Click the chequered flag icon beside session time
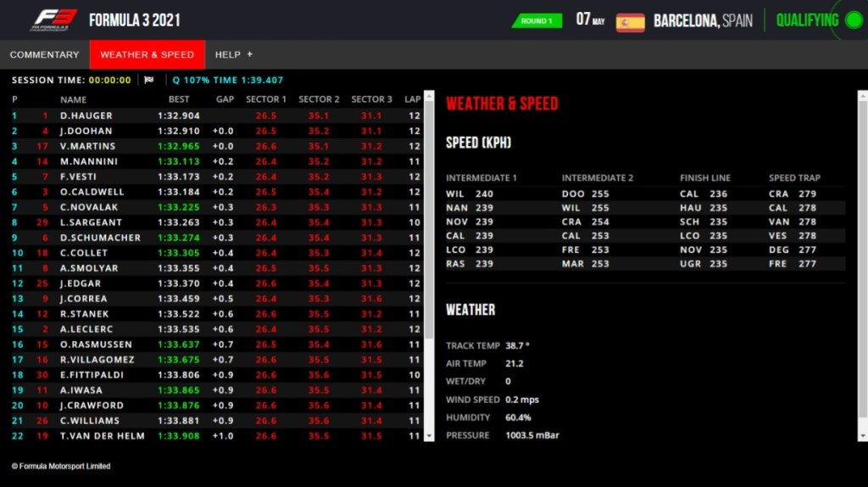868x487 pixels. click(x=149, y=81)
